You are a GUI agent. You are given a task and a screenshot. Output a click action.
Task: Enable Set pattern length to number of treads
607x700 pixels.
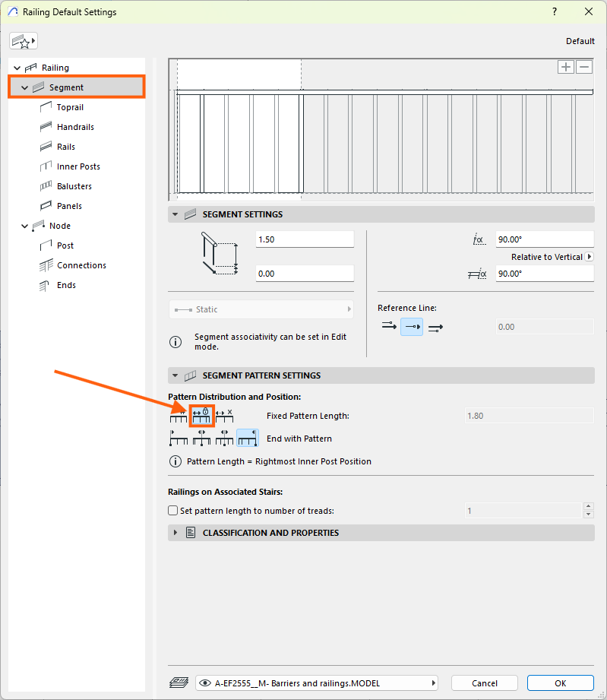tap(173, 511)
